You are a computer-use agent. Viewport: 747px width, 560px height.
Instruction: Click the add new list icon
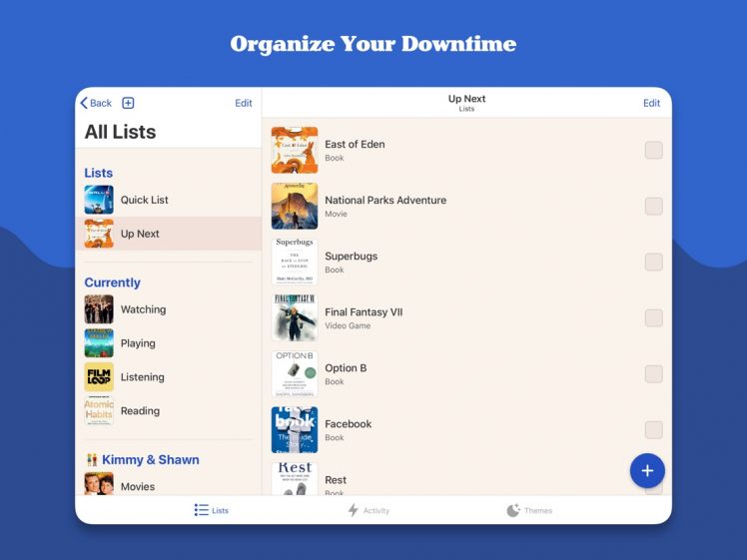coord(128,103)
